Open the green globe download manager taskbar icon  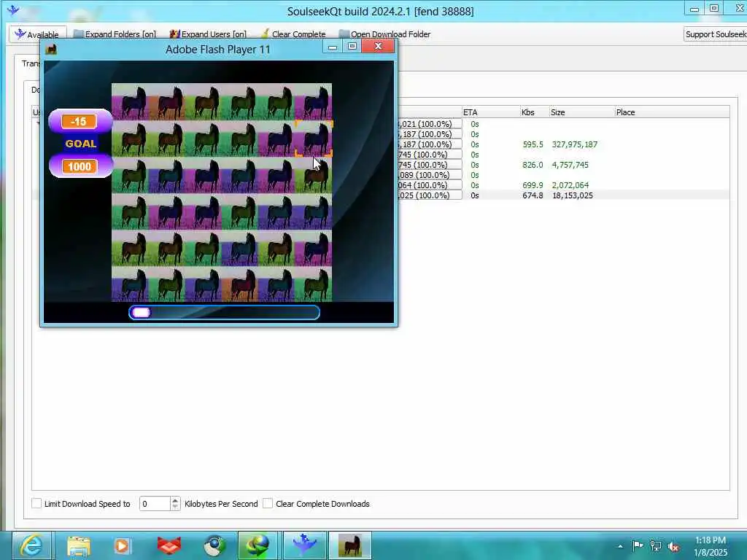(258, 545)
